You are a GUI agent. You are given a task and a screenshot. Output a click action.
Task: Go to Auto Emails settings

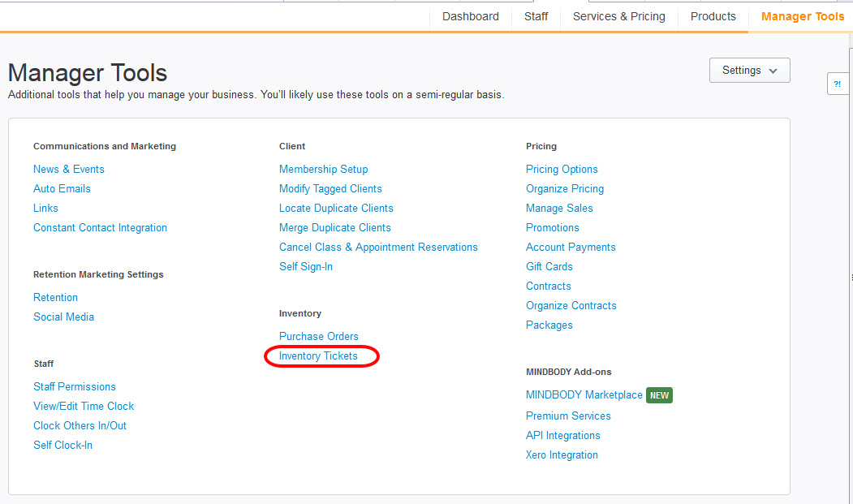62,189
